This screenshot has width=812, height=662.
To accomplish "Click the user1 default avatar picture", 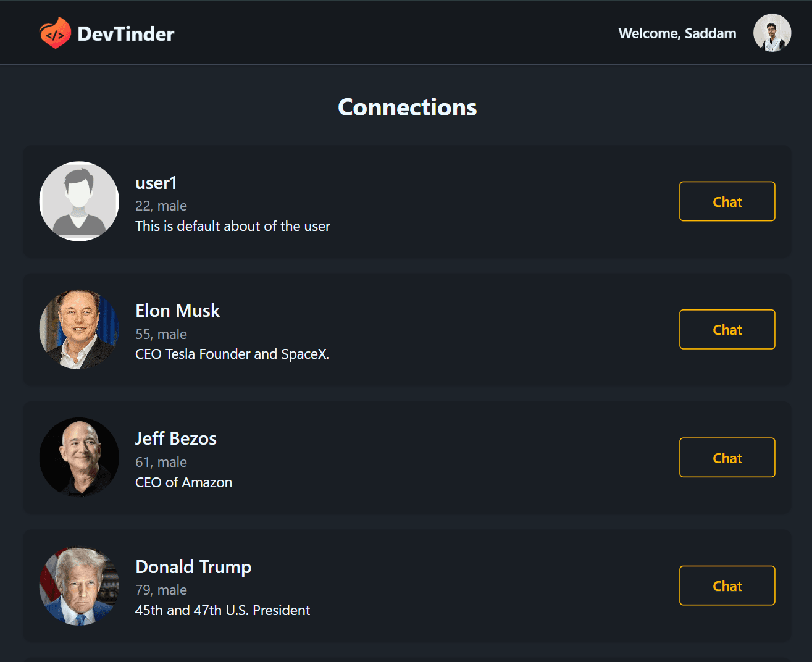I will [x=79, y=201].
